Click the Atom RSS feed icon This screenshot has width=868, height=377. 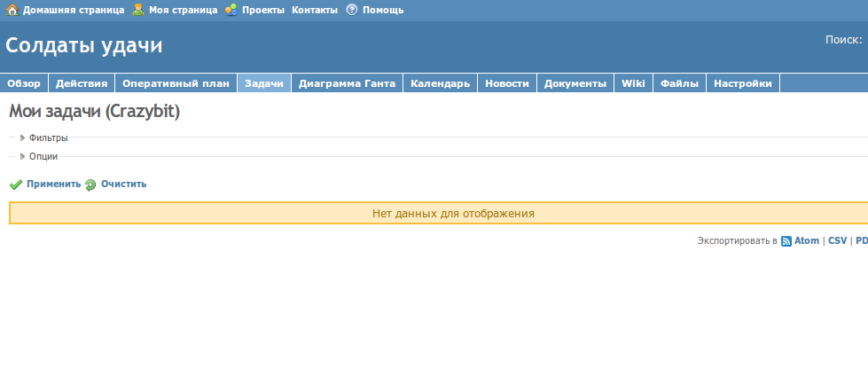pos(786,241)
